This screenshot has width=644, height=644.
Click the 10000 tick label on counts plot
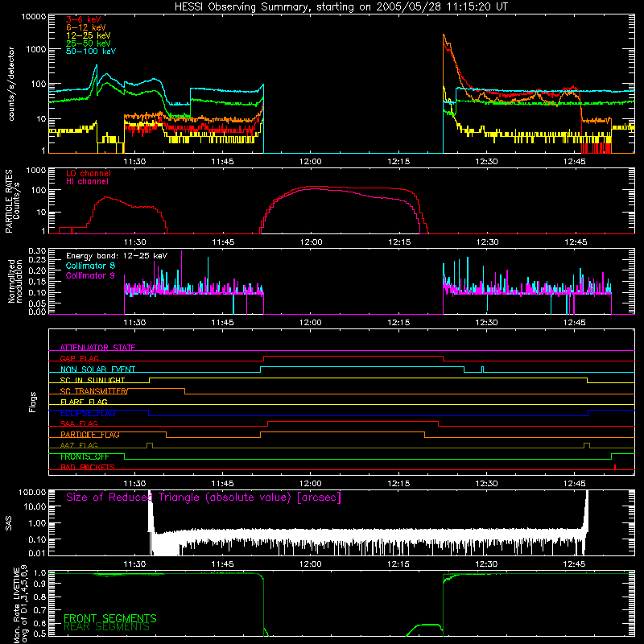coord(34,17)
